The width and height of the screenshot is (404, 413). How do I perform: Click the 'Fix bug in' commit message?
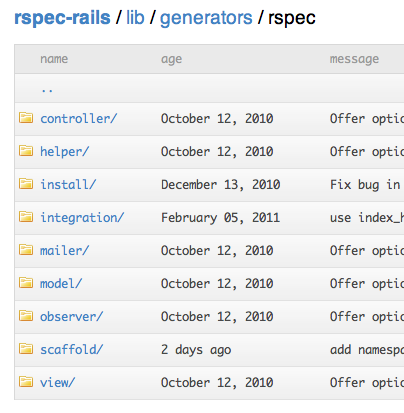[365, 185]
